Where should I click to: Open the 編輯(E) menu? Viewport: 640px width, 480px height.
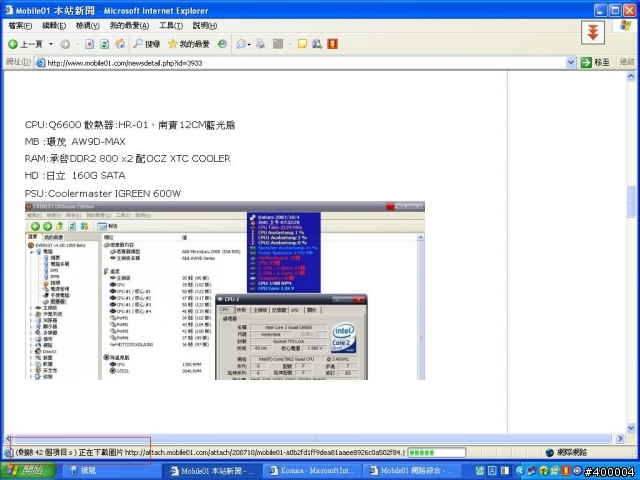click(x=54, y=25)
